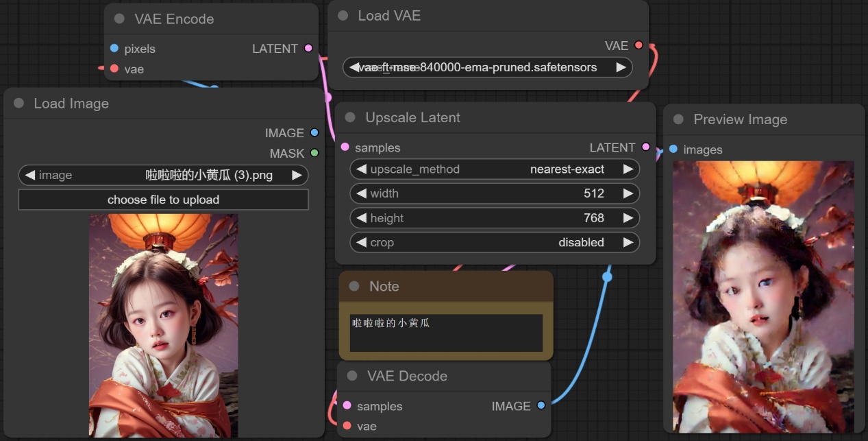This screenshot has height=441, width=868.
Task: Open the upscale_method nearest-exact dropdown
Action: (495, 169)
